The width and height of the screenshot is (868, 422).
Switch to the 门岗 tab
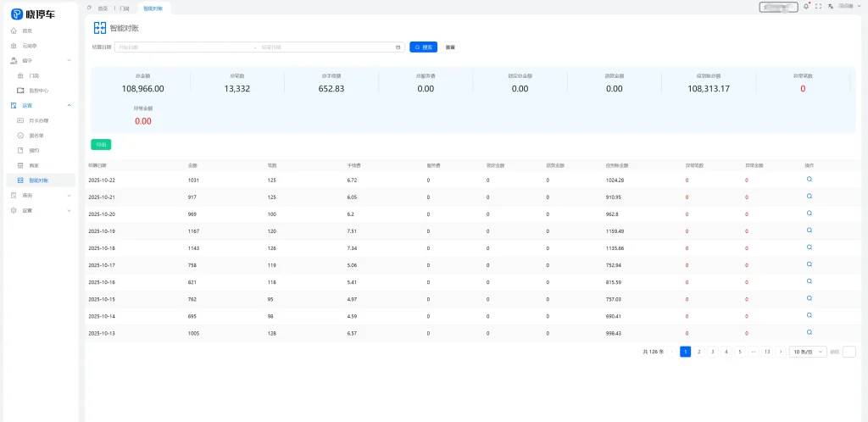[x=125, y=8]
